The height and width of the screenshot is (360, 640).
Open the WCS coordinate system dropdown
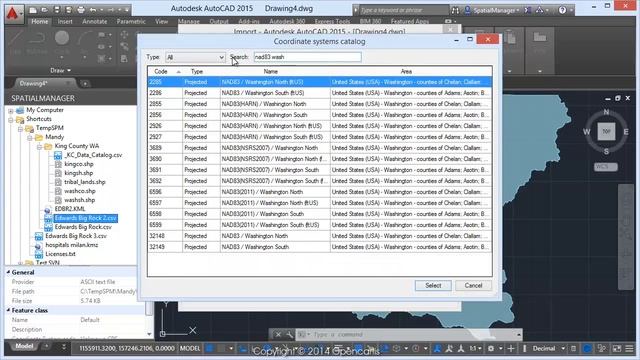[x=606, y=167]
